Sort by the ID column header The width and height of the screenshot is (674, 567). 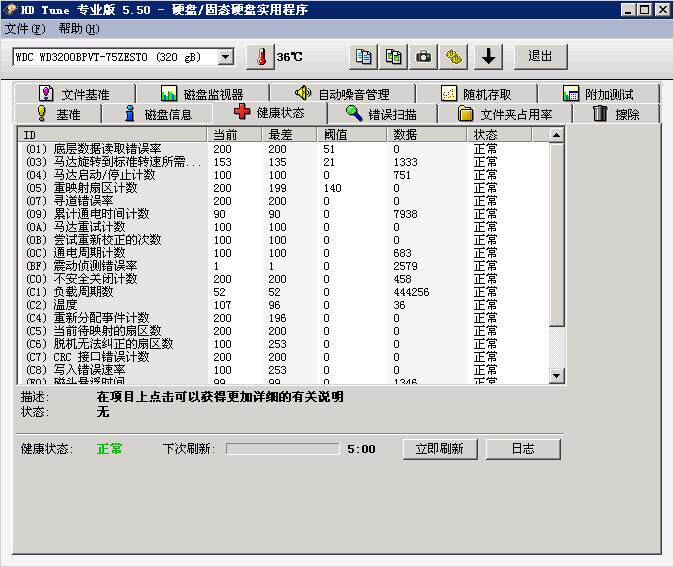[x=113, y=135]
